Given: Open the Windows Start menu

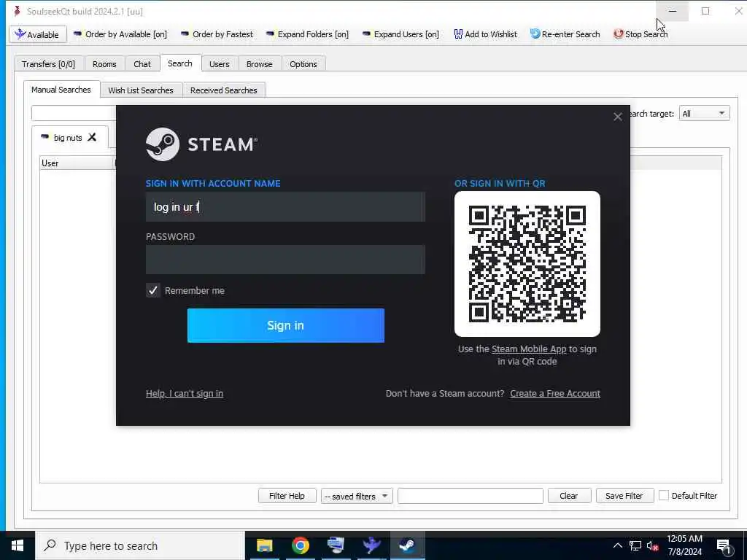Looking at the screenshot, I should (x=18, y=545).
